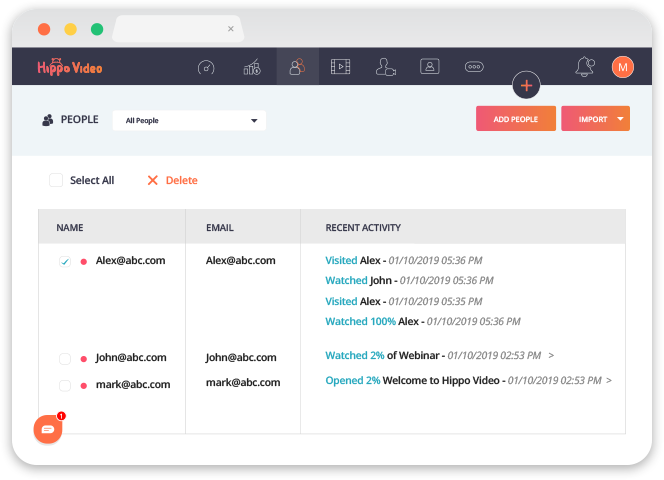Expand mark's Welcome to Hippo Video activity

[608, 381]
